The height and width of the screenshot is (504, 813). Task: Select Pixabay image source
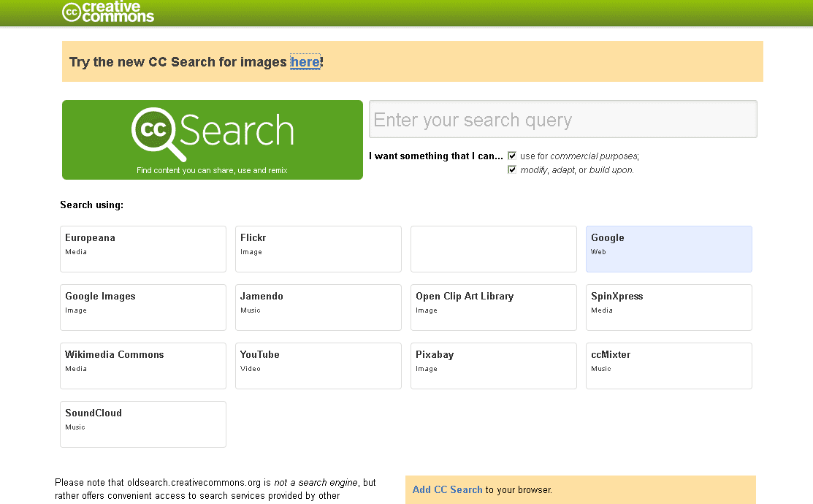point(494,366)
